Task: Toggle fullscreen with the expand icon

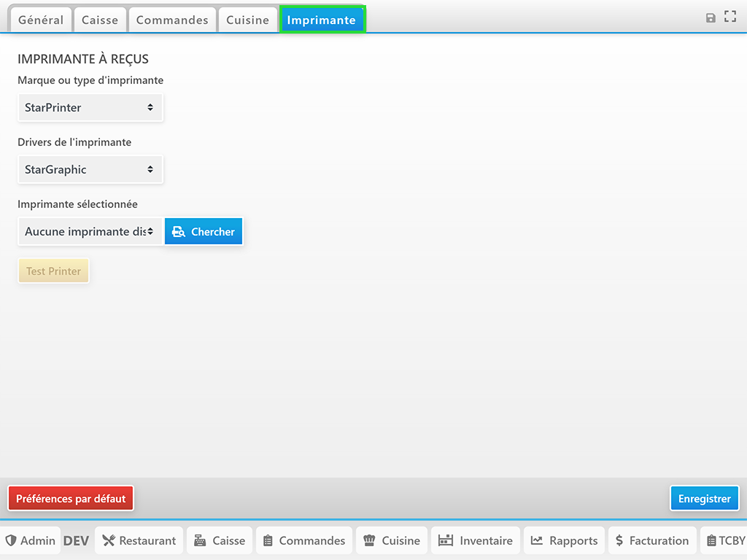Action: pos(729,17)
